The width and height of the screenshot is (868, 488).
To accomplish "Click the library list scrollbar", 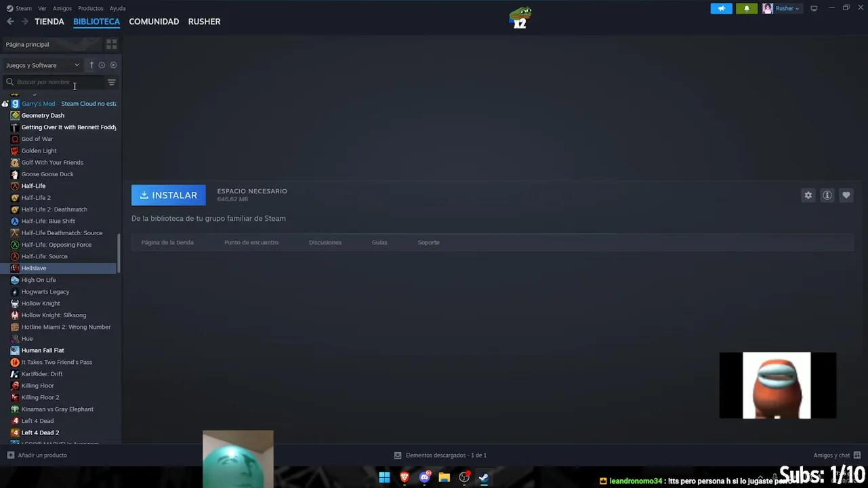I will [x=119, y=253].
